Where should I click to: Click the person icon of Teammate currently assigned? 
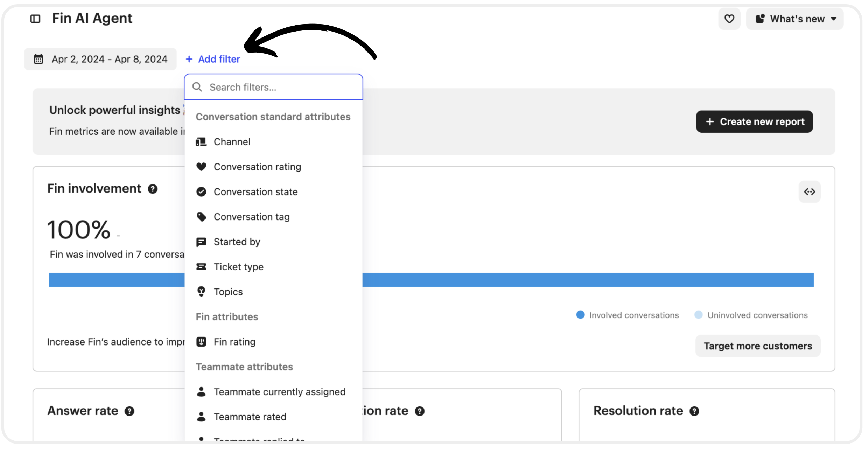201,392
